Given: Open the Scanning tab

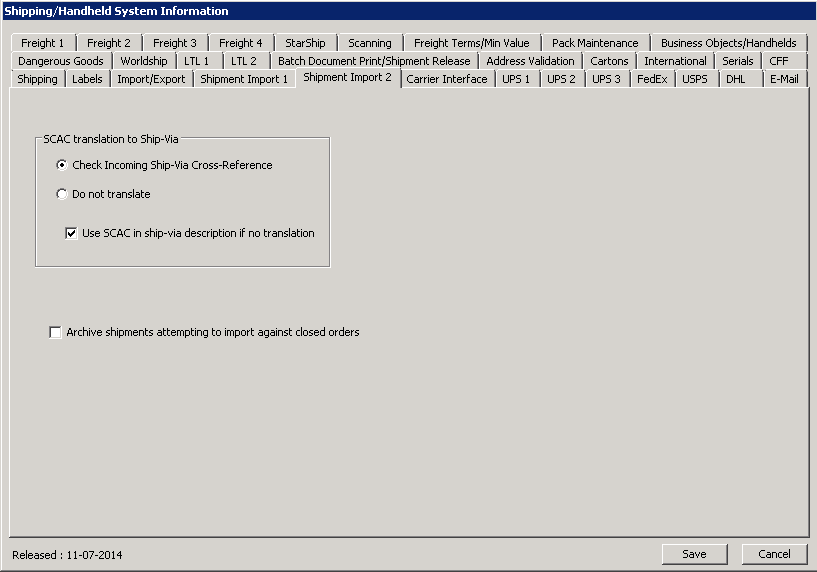Looking at the screenshot, I should coord(370,43).
